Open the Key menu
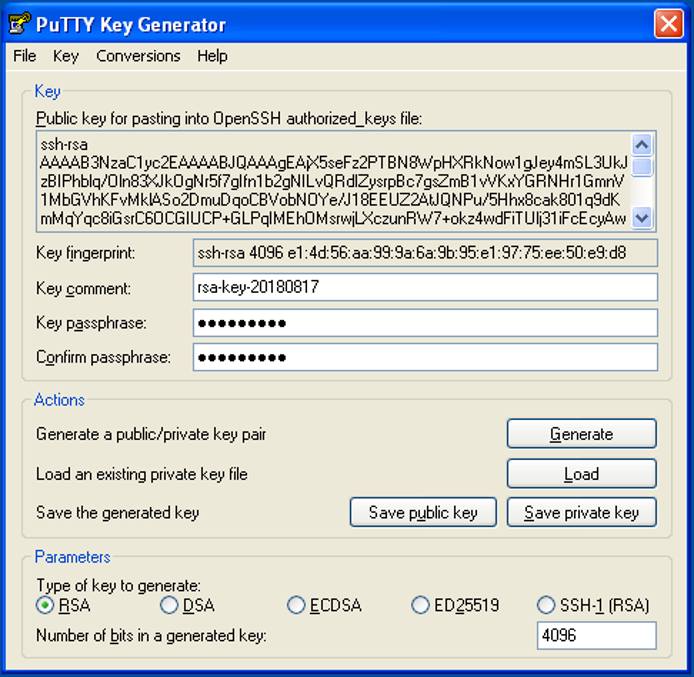 pyautogui.click(x=66, y=56)
